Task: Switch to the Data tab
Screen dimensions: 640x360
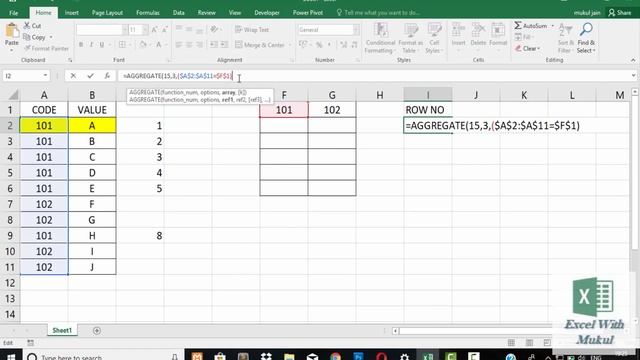Action: point(178,13)
